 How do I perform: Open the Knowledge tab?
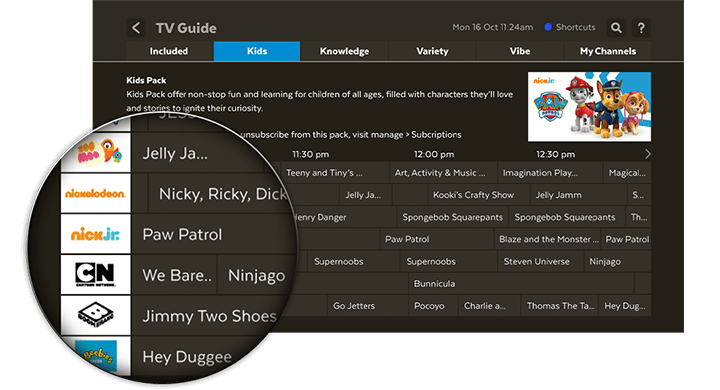[344, 51]
